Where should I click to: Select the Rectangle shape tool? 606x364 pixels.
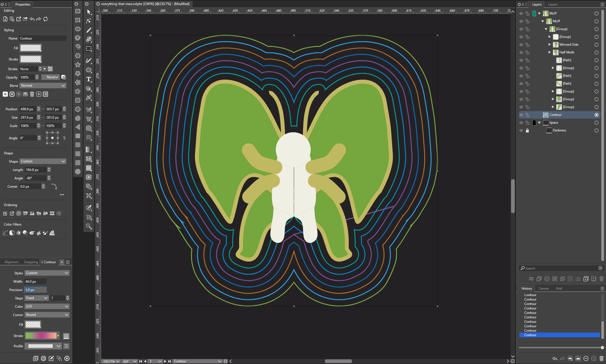click(x=78, y=11)
